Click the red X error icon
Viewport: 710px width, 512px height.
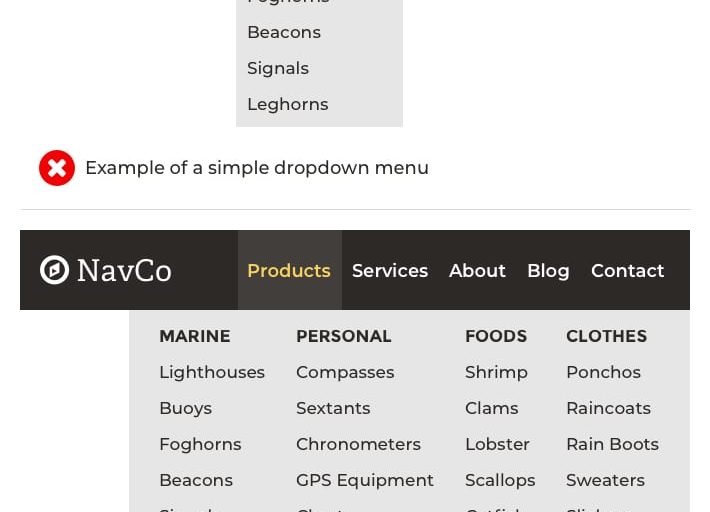57,168
